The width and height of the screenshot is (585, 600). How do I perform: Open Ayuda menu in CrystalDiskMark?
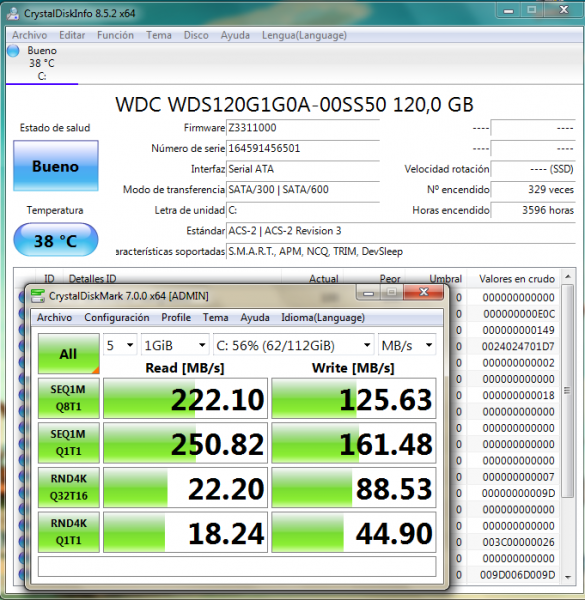coord(255,318)
